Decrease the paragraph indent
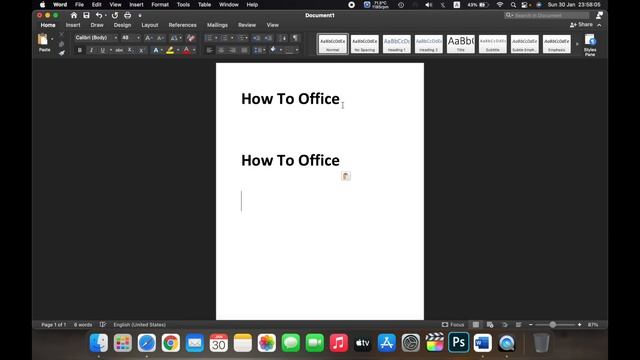Screen dimensions: 640x360 [x=256, y=38]
